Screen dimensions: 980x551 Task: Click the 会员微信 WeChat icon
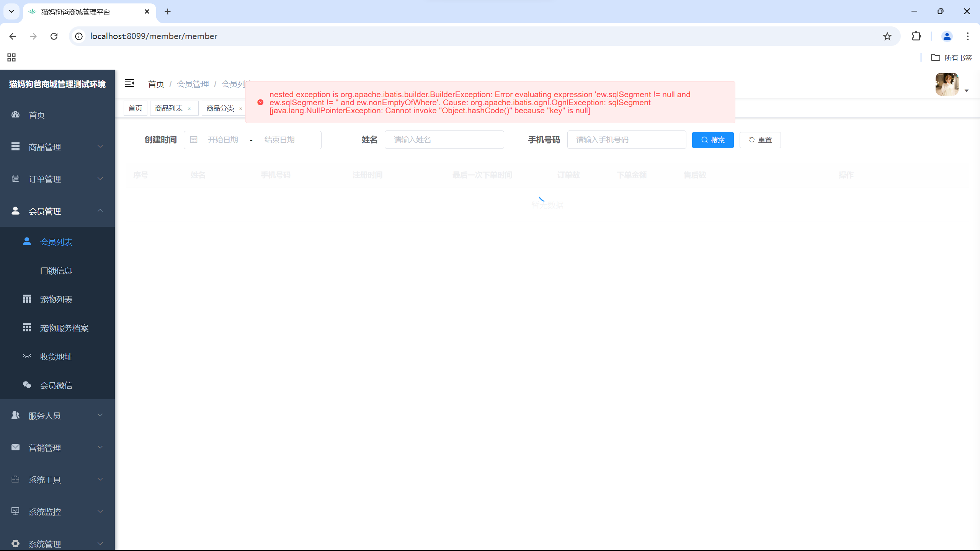coord(27,385)
